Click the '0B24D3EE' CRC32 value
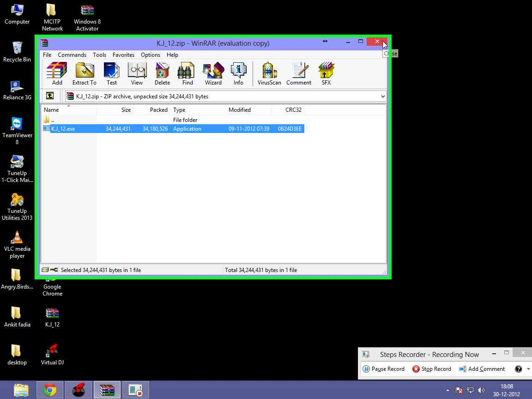Viewport: 532px width, 399px height. [x=290, y=128]
